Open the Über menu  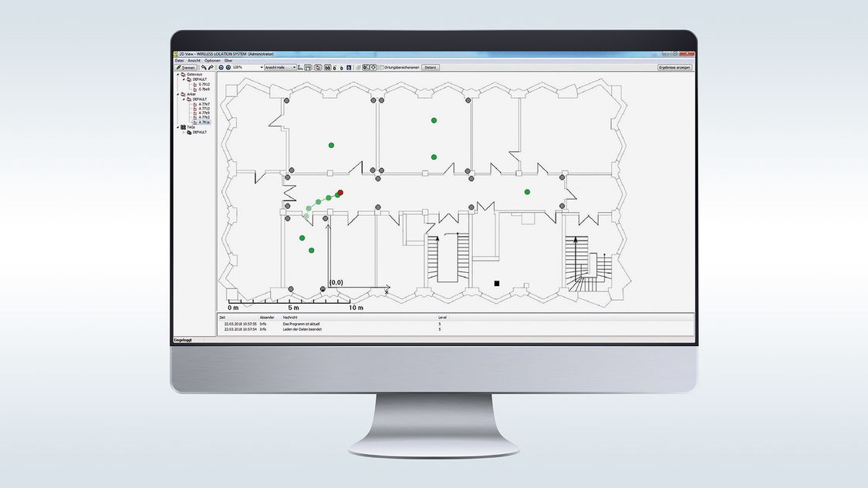(x=228, y=60)
